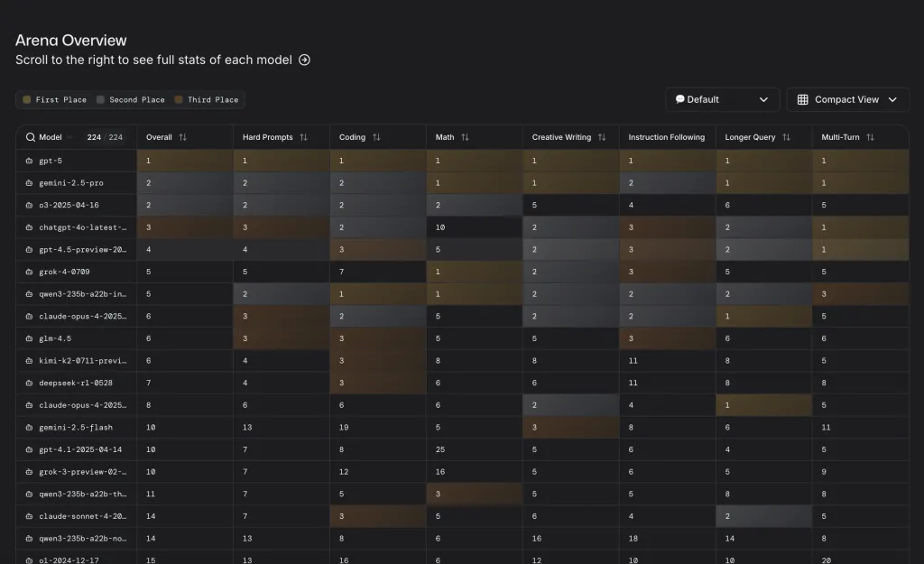Open the gemini-2.5-pro model entry
The width and height of the screenshot is (924, 564).
coord(70,183)
